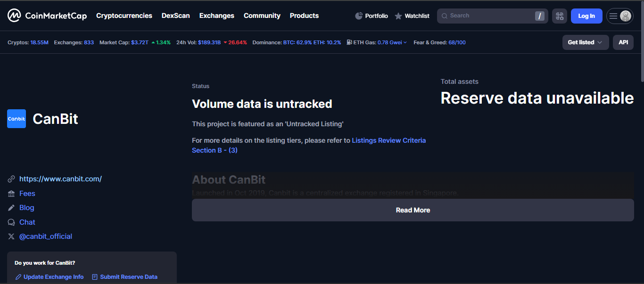Screen dimensions: 644x284
Task: Click the 'Do you work for CanBit?' text
Action: pos(45,263)
